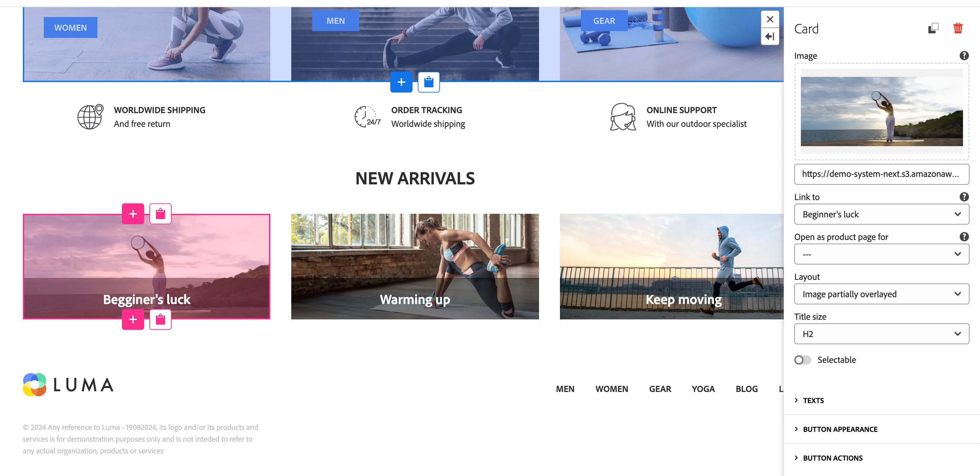
Task: Click the worldwide shipping globe icon
Action: [x=90, y=117]
